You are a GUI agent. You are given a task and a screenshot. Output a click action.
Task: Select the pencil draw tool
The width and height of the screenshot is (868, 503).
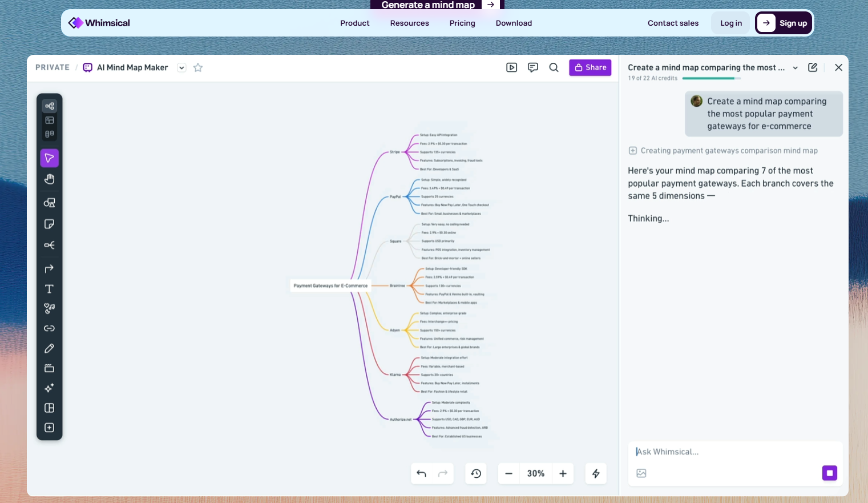pos(50,348)
